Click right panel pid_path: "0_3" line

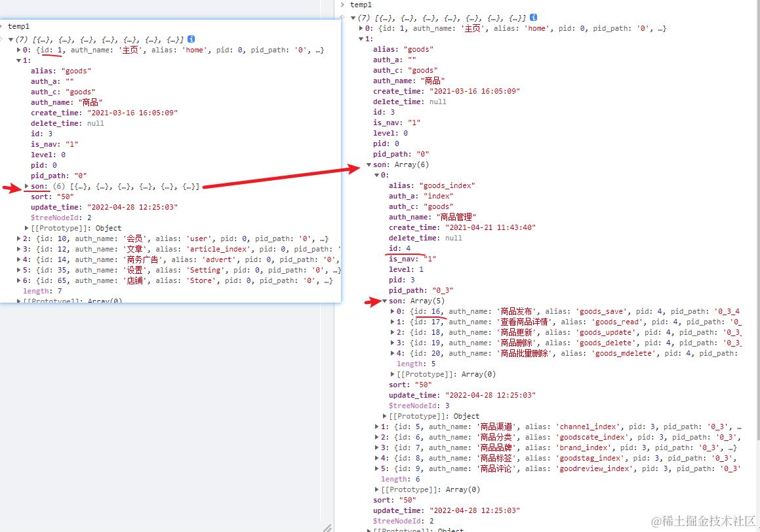click(421, 290)
